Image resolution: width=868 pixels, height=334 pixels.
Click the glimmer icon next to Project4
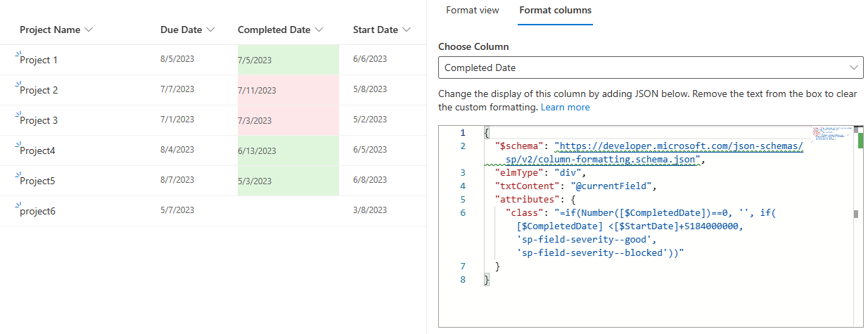(x=18, y=146)
